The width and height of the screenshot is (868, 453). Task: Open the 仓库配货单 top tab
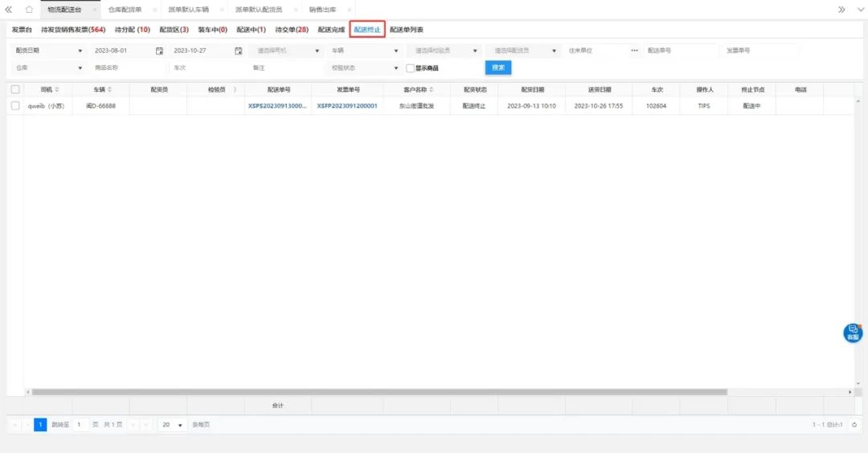125,10
